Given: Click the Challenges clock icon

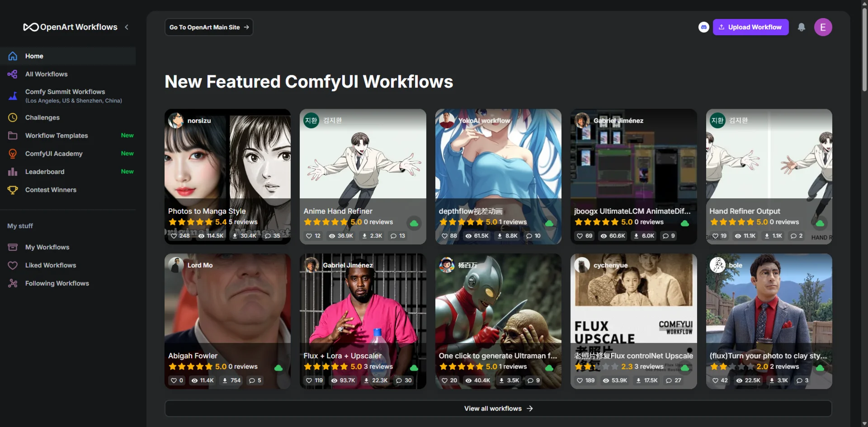Looking at the screenshot, I should (x=13, y=117).
